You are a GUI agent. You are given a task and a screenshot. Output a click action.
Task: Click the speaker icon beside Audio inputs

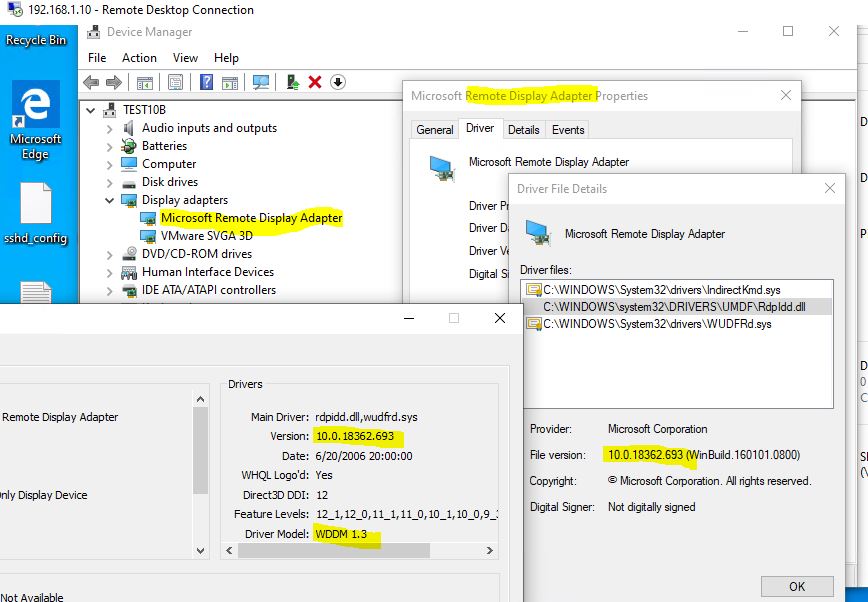click(x=129, y=128)
